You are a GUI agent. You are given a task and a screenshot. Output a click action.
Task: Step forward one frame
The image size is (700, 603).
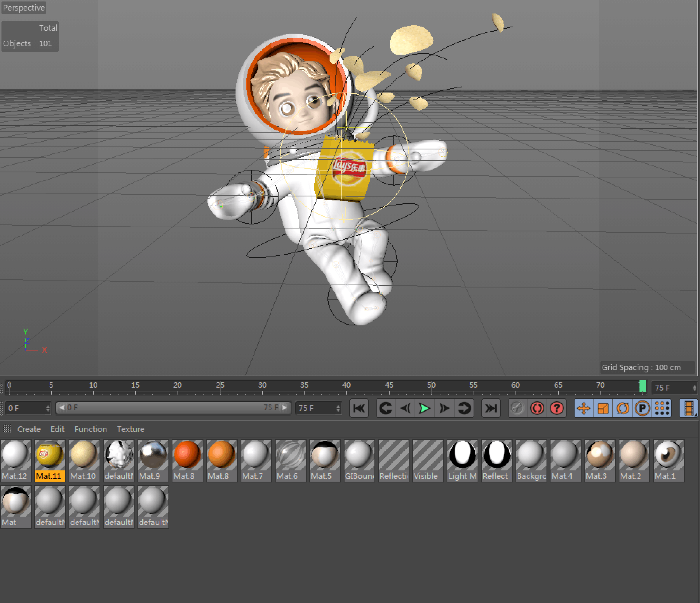point(444,408)
